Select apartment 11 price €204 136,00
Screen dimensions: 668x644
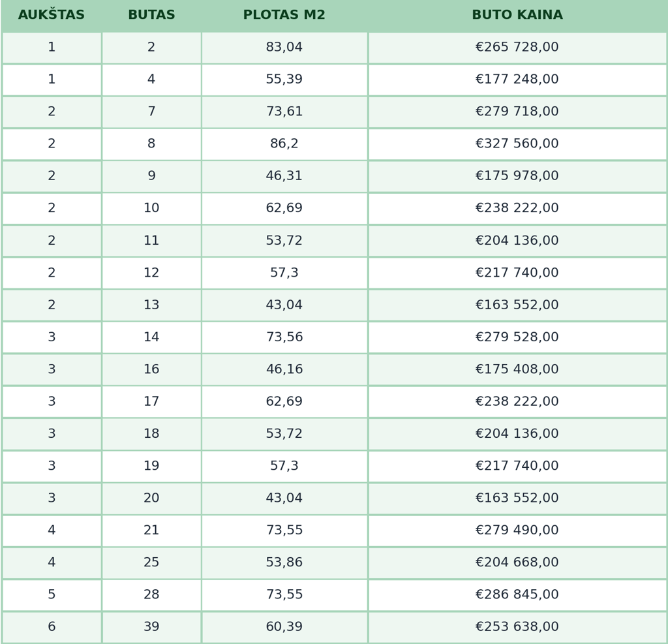click(x=517, y=241)
